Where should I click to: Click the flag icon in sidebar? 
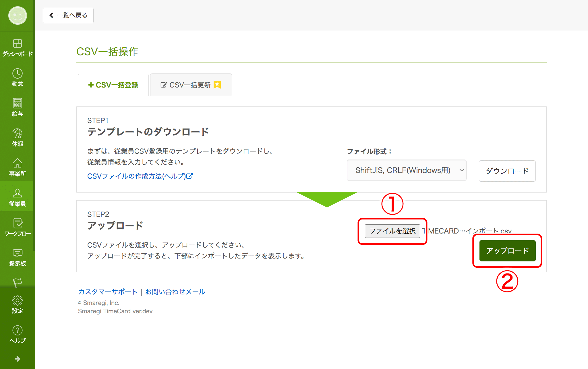point(18,282)
